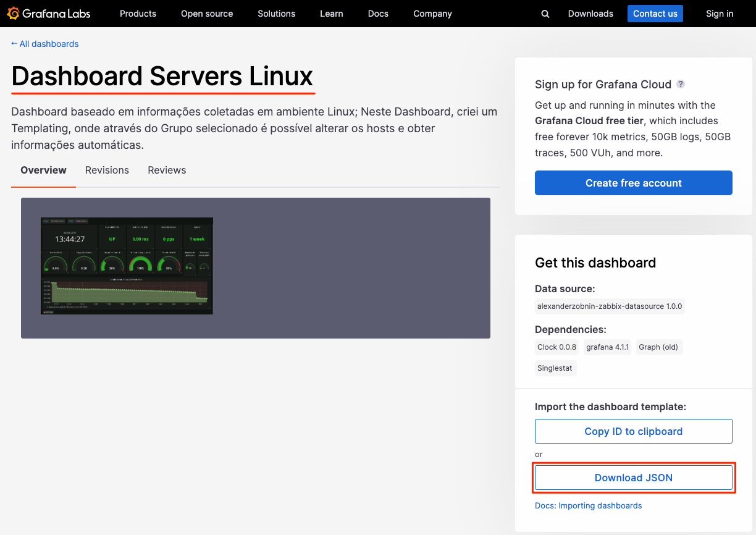Open the Products menu
The height and width of the screenshot is (535, 756).
point(138,13)
